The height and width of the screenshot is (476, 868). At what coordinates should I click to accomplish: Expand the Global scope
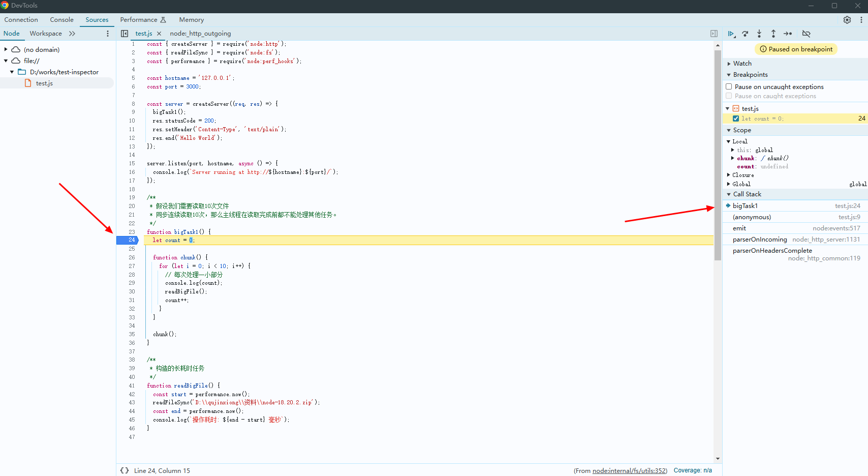coord(728,184)
